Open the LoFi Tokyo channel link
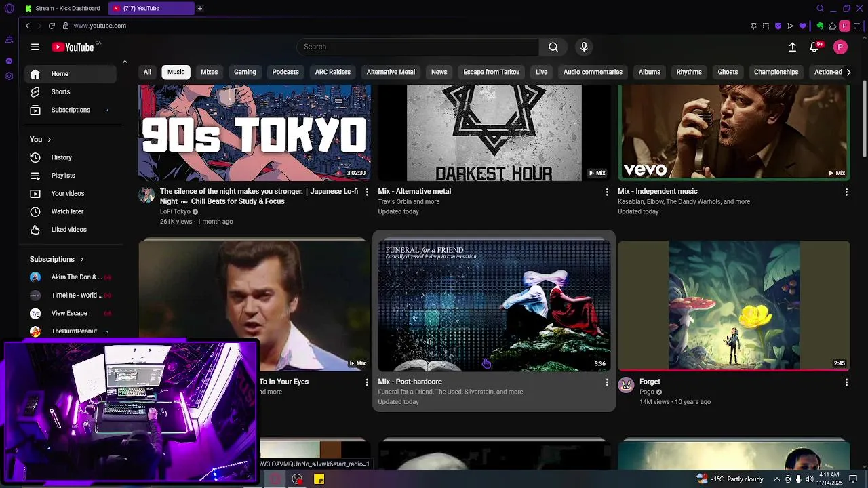 (175, 211)
